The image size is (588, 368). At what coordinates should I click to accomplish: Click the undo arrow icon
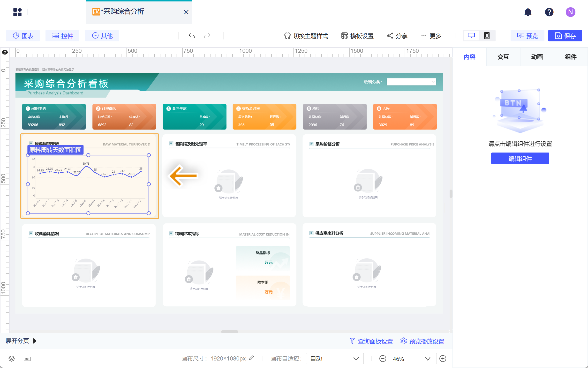[191, 36]
